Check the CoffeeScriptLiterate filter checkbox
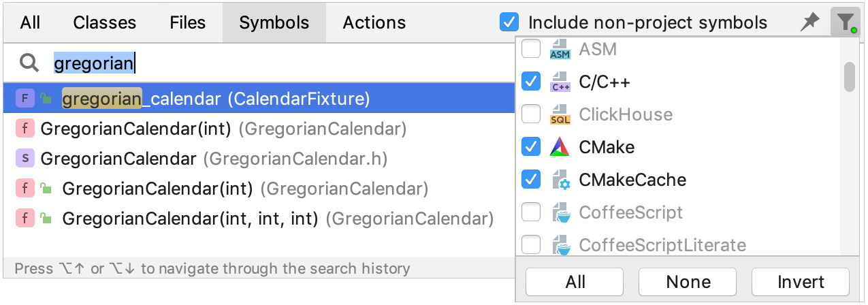The image size is (868, 305). coord(531,245)
